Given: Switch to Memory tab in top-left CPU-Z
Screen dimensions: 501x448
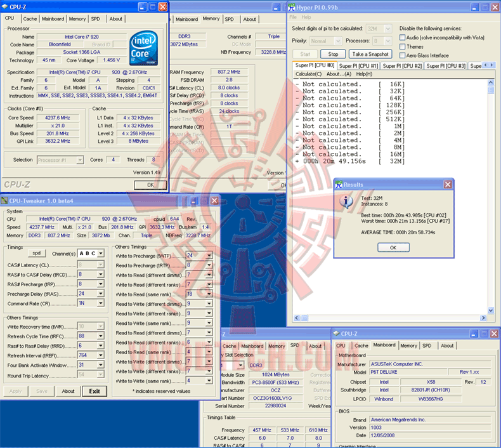Looking at the screenshot, I should [77, 19].
